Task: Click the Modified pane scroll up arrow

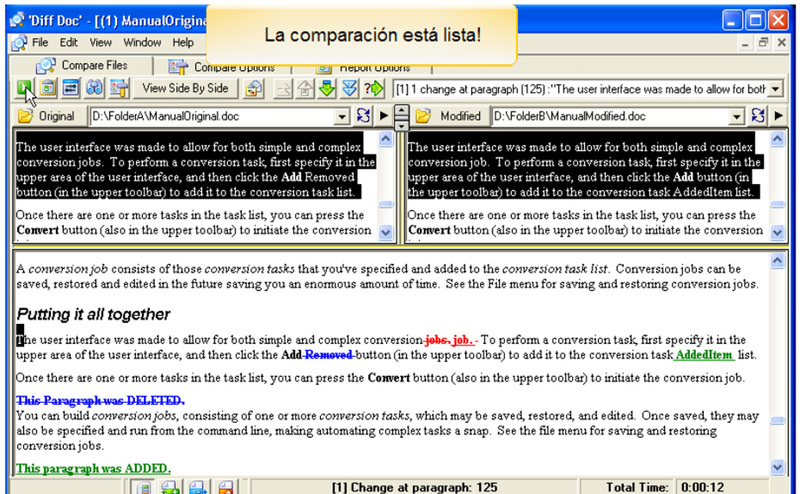Action: point(777,139)
